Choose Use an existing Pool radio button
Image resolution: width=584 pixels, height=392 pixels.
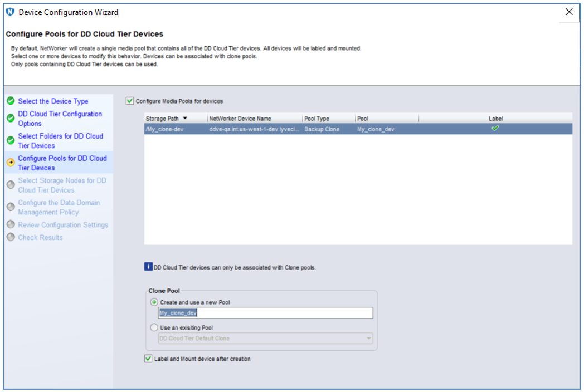pos(154,327)
